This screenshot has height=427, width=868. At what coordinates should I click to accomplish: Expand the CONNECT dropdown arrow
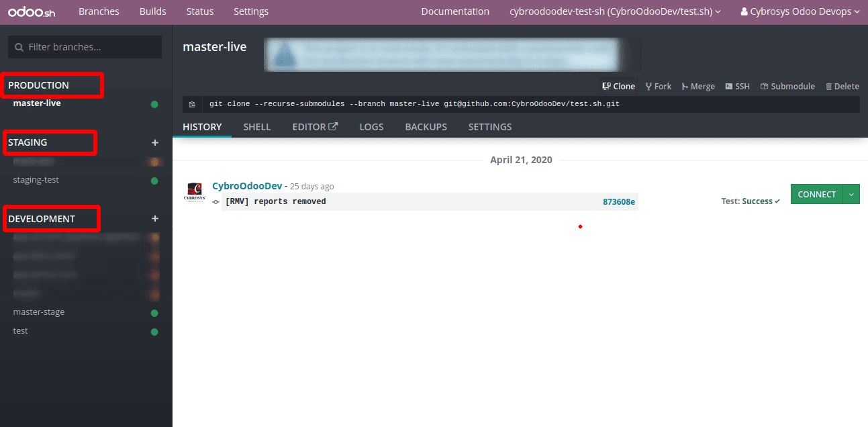[851, 194]
